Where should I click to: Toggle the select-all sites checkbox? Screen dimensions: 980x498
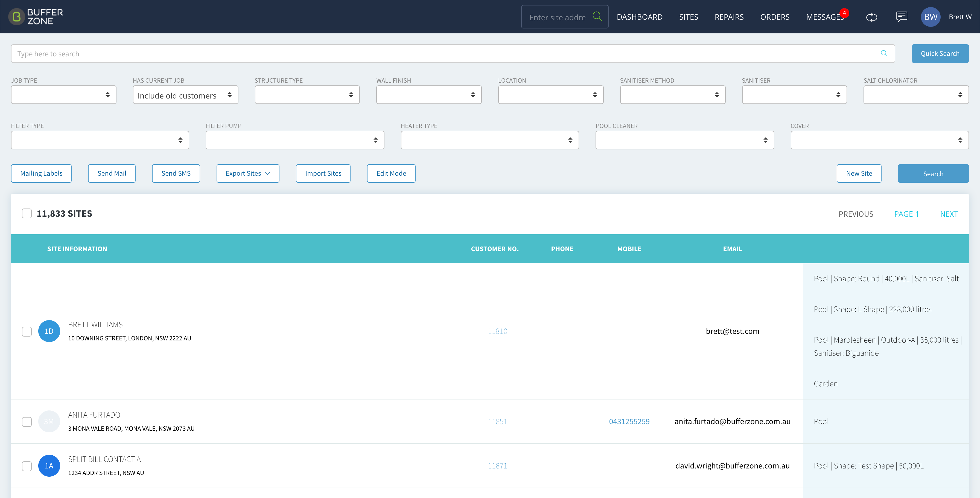pyautogui.click(x=27, y=214)
